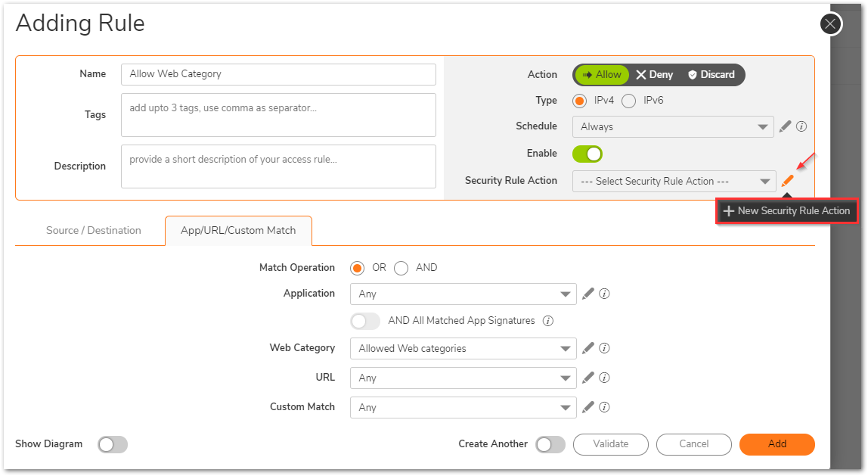This screenshot has height=476, width=868.
Task: Click into the Description text field
Action: click(278, 166)
